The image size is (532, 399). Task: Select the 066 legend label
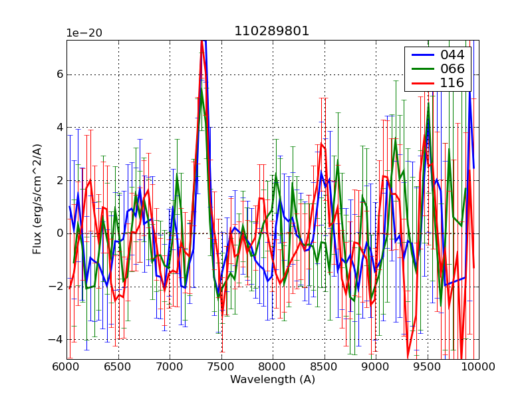click(x=452, y=68)
